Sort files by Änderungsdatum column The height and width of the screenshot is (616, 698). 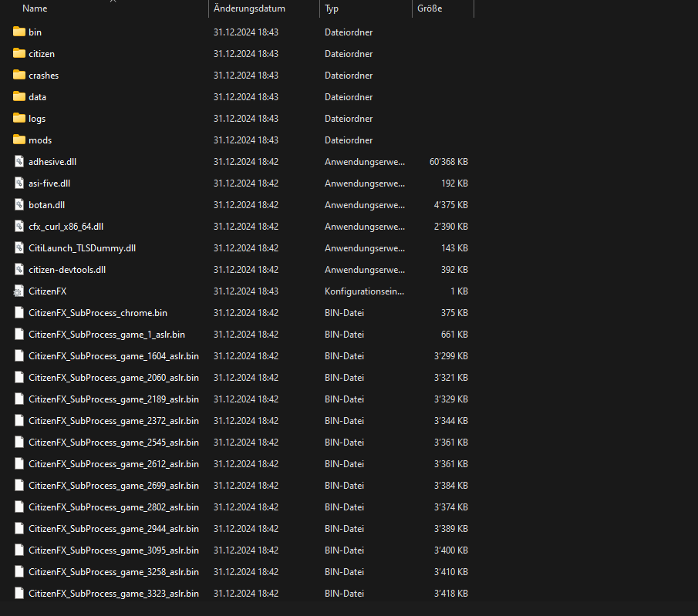[x=249, y=8]
